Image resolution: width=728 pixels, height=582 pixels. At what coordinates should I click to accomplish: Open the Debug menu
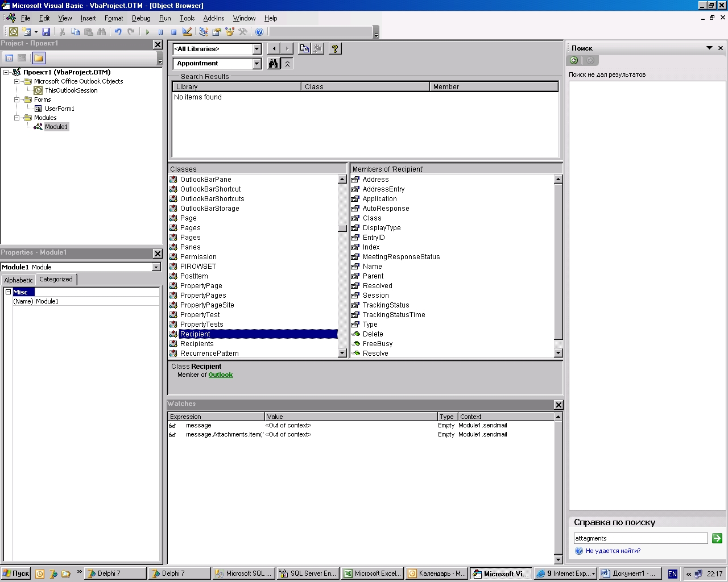pos(141,18)
